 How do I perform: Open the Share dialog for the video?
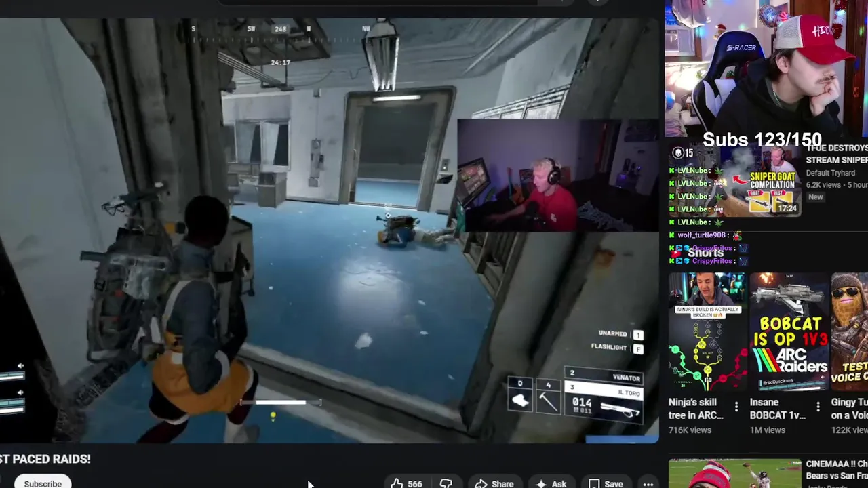click(494, 483)
